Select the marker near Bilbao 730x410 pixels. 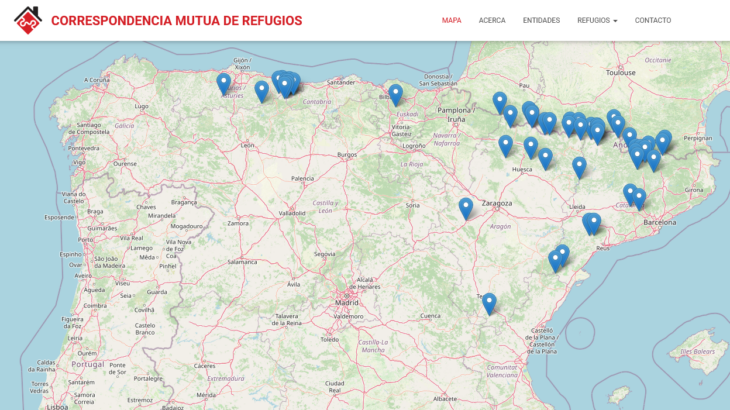coord(395,95)
